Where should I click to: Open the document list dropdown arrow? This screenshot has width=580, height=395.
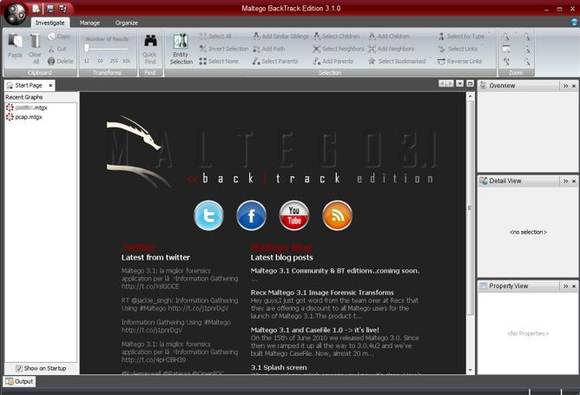(x=460, y=84)
